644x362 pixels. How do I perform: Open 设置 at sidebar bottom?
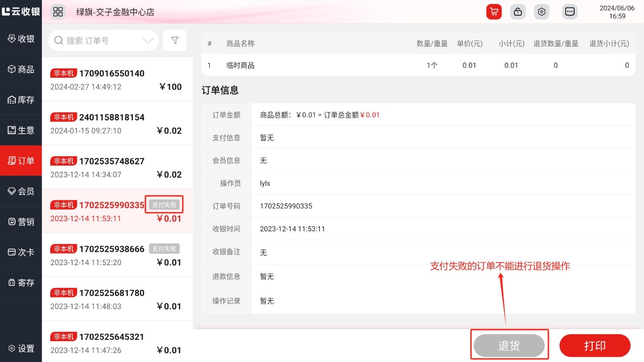(21, 349)
